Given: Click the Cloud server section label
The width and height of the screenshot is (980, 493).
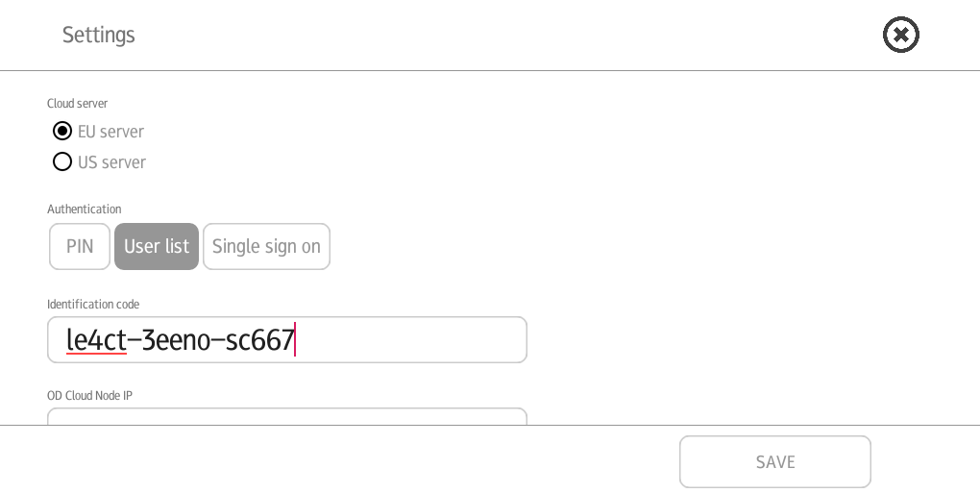Looking at the screenshot, I should (78, 103).
